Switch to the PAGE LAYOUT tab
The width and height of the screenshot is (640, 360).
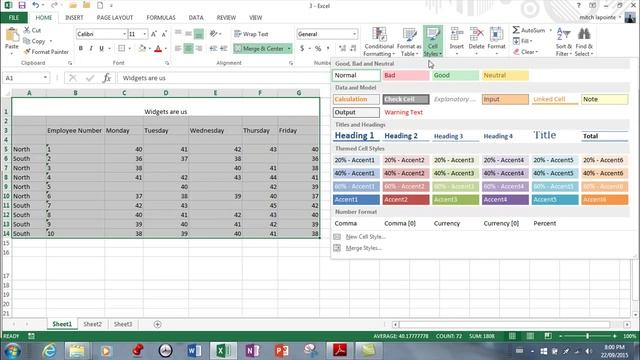point(115,18)
